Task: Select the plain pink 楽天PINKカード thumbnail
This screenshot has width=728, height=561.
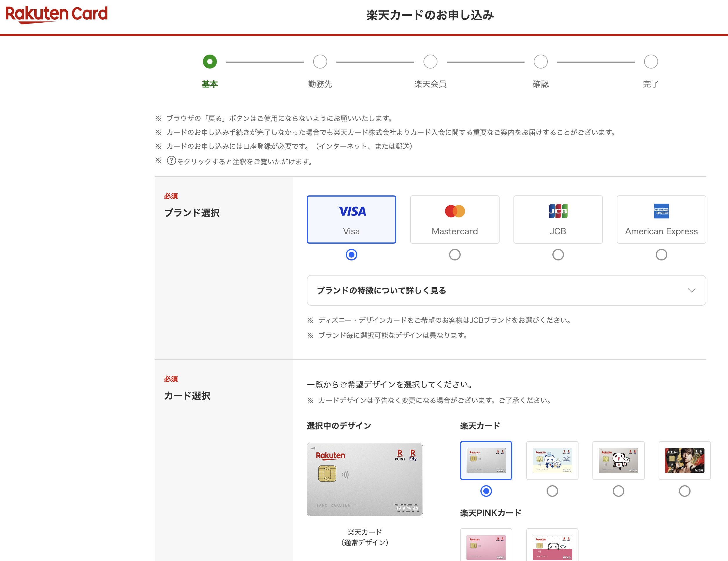Action: (486, 545)
